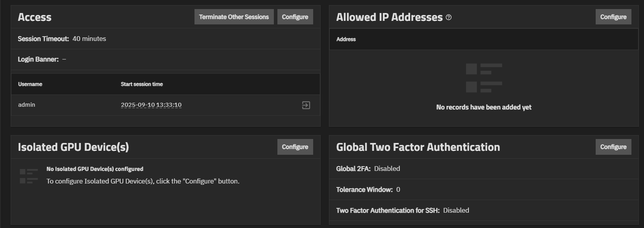Screen dimensions: 644x228
Task: Click the empty-list icon in Allowed IP Addresses
Action: 484,78
